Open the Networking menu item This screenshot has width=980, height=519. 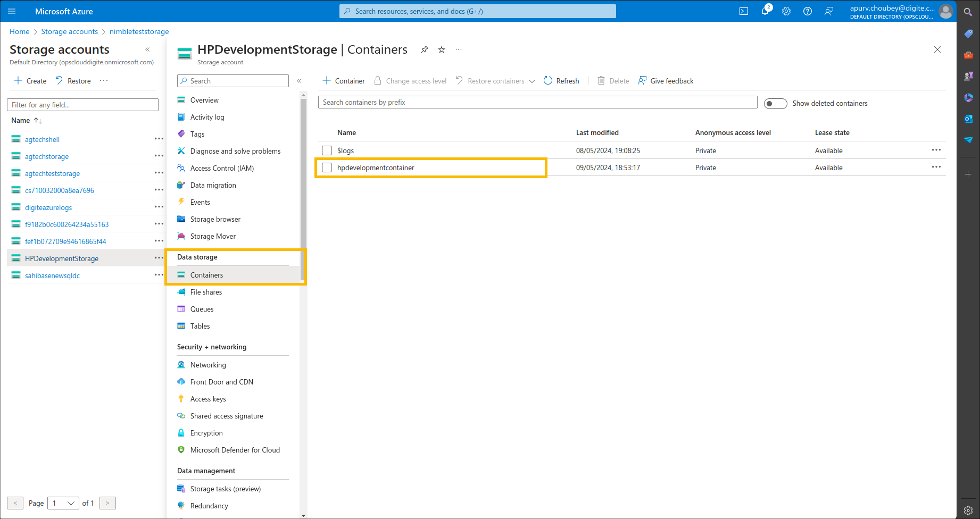[207, 365]
